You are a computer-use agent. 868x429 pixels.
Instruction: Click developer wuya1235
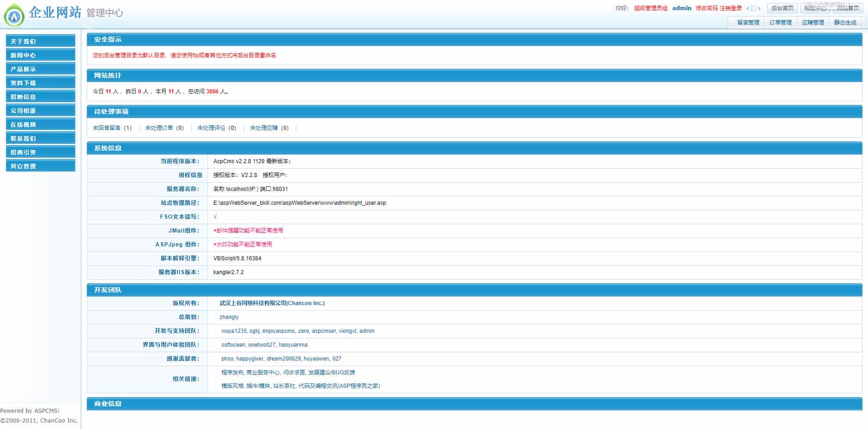coord(234,331)
